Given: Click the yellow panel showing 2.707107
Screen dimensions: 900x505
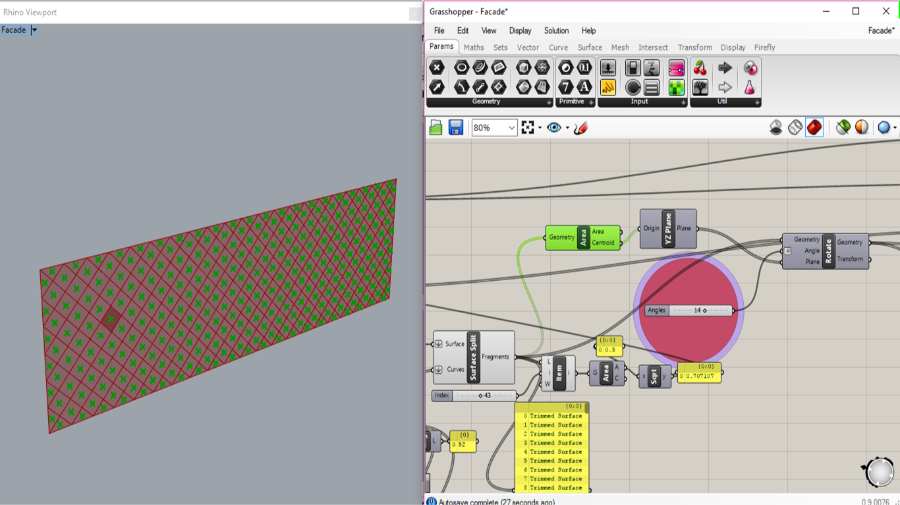Looking at the screenshot, I should (x=699, y=373).
